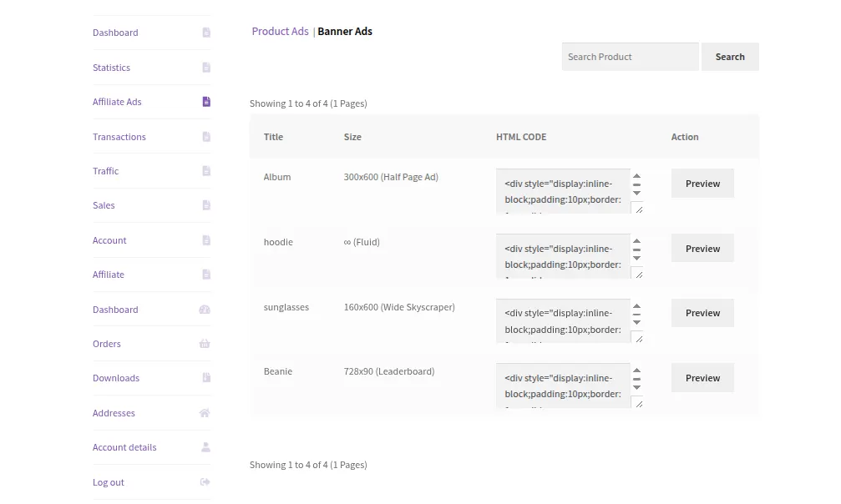The width and height of the screenshot is (841, 504).
Task: Open Transactions from the sidebar
Action: click(x=119, y=137)
